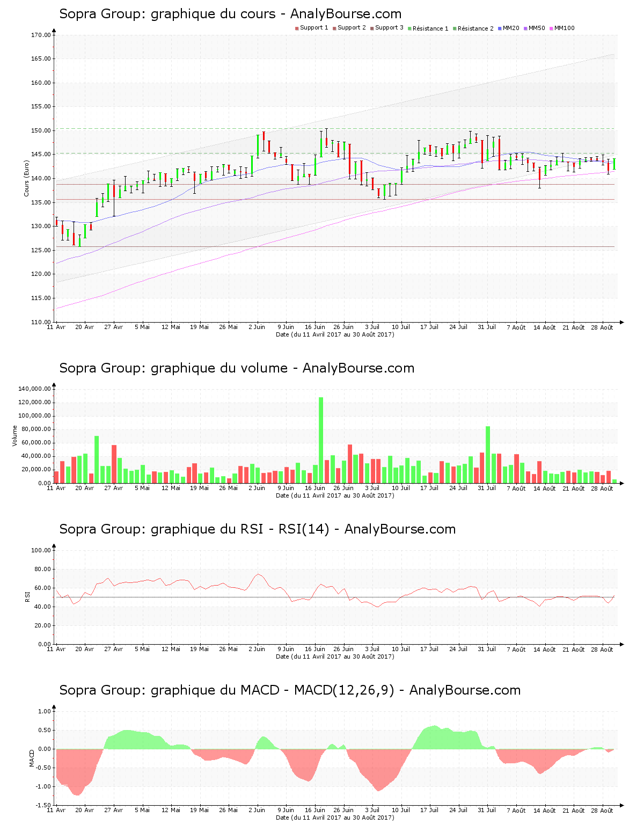Click the 110.00 price axis value

tap(41, 322)
